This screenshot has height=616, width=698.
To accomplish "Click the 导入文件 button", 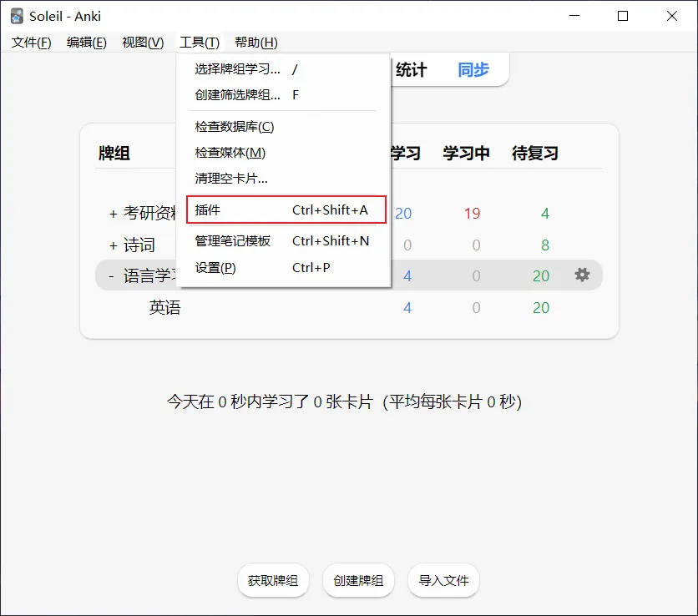I will click(443, 580).
